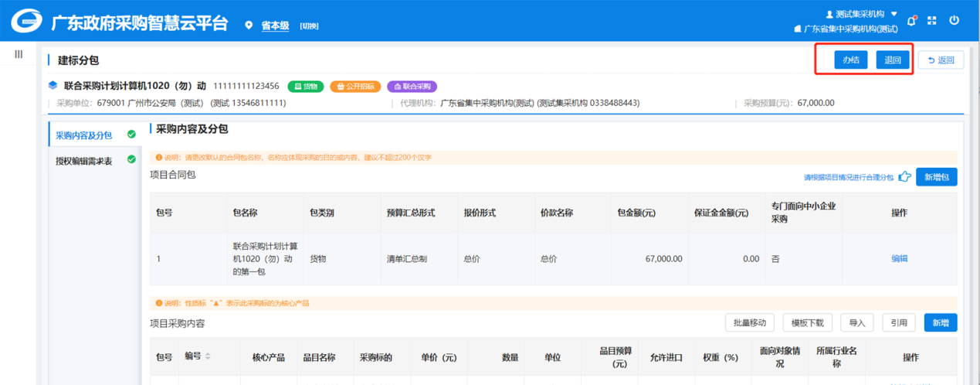Click the pointing hand icon near 新增包

click(904, 177)
